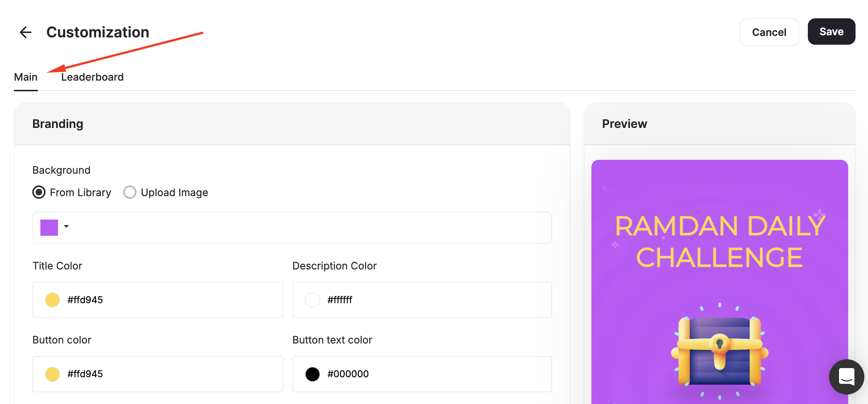This screenshot has height=404, width=868.
Task: Open the background color dropdown arrow
Action: tap(66, 227)
